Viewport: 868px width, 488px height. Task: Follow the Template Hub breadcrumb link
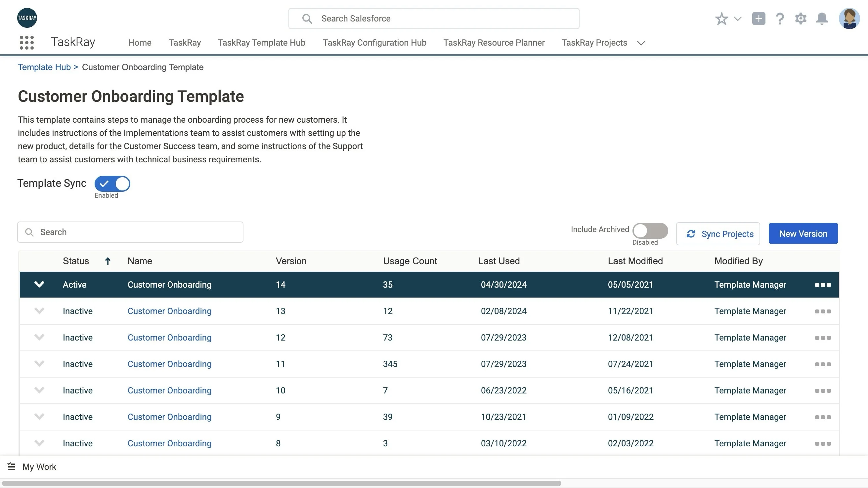tap(44, 67)
